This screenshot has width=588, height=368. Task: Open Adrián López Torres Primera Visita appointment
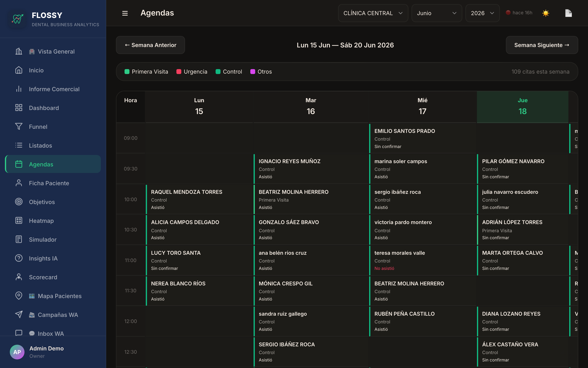[x=522, y=230]
